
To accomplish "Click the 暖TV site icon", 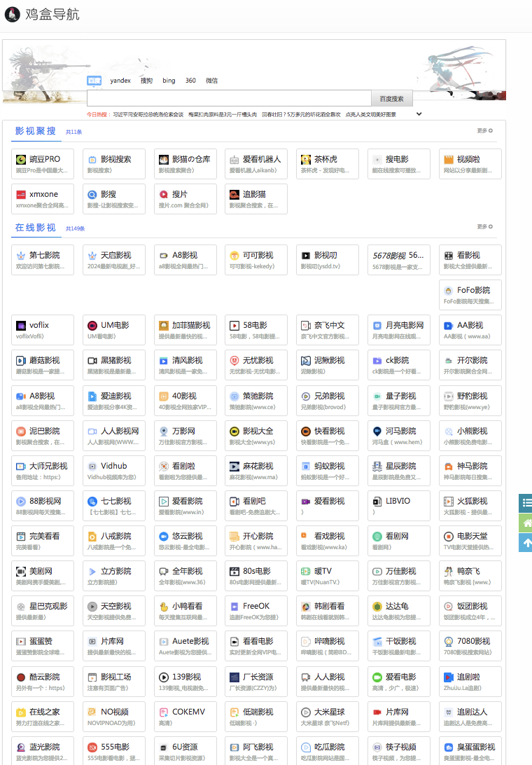I will click(306, 572).
